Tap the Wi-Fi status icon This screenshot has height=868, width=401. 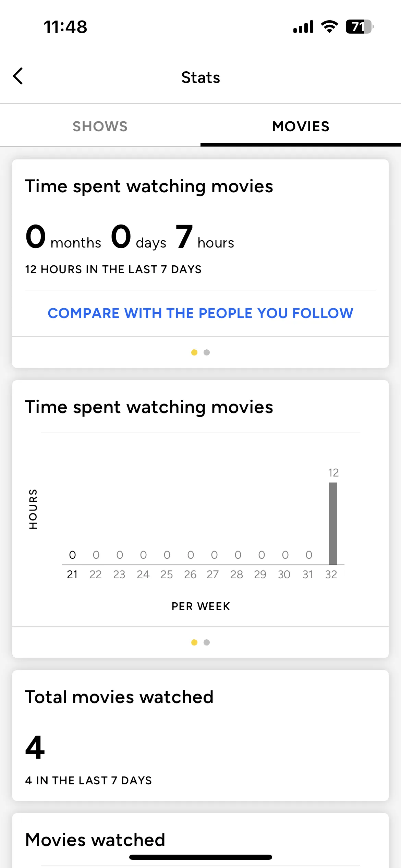[x=329, y=27]
